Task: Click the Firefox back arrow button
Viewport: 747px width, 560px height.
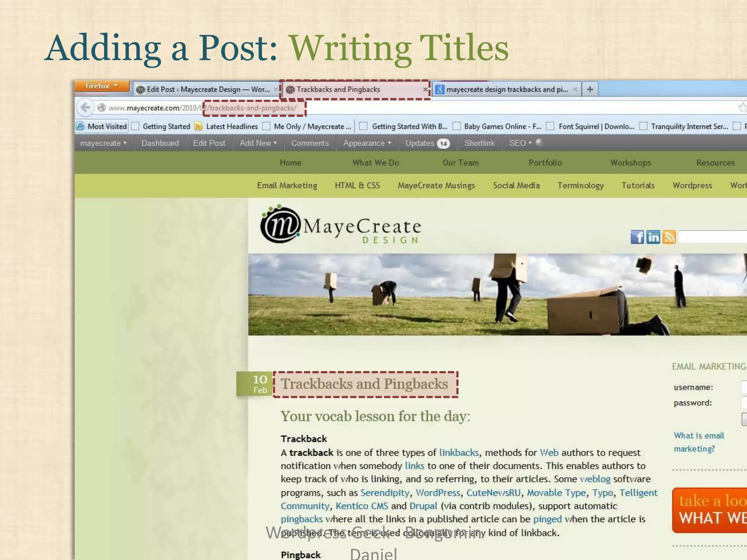Action: tap(85, 108)
